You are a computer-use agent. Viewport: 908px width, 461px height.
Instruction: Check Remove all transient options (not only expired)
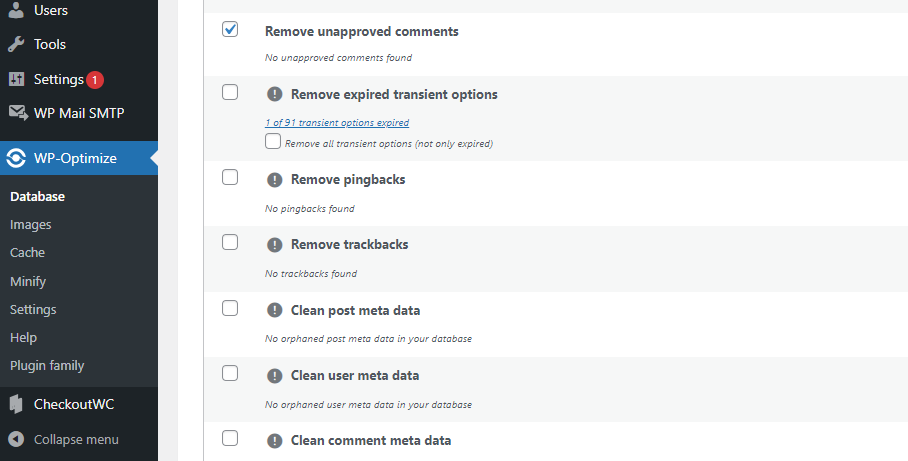click(x=273, y=142)
